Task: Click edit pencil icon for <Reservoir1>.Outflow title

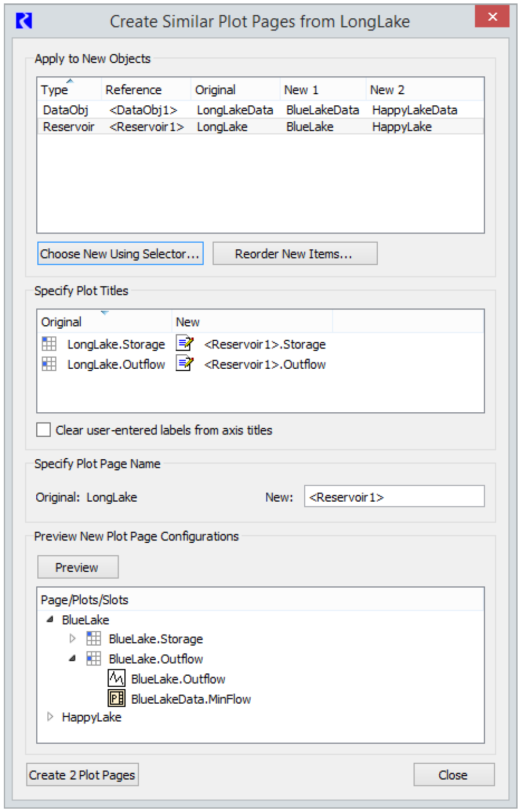Action: tap(184, 363)
